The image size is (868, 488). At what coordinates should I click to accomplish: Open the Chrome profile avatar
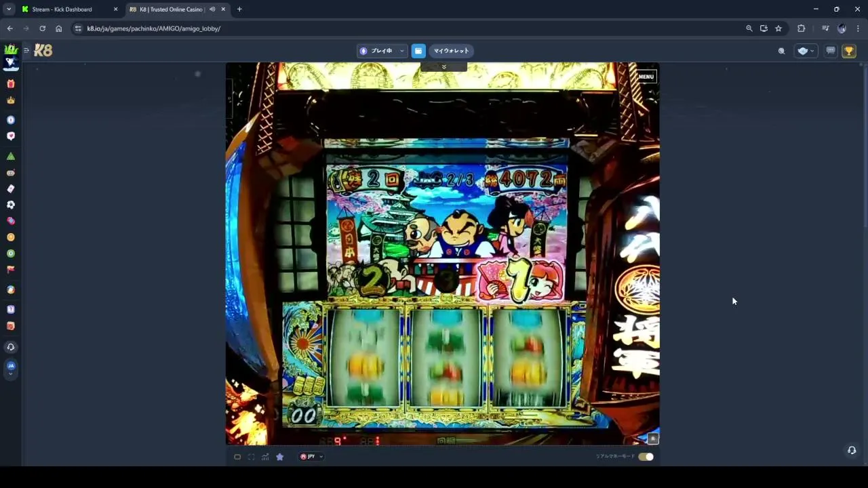coord(842,28)
